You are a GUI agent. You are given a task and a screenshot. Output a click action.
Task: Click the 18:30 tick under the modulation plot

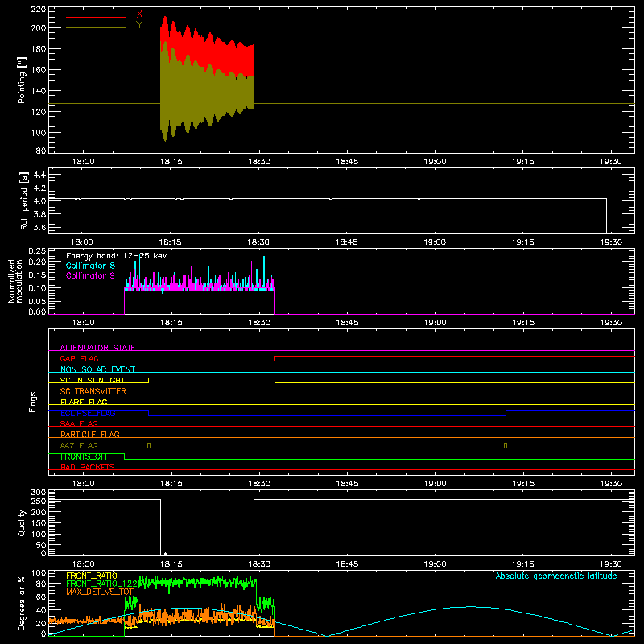click(x=259, y=323)
